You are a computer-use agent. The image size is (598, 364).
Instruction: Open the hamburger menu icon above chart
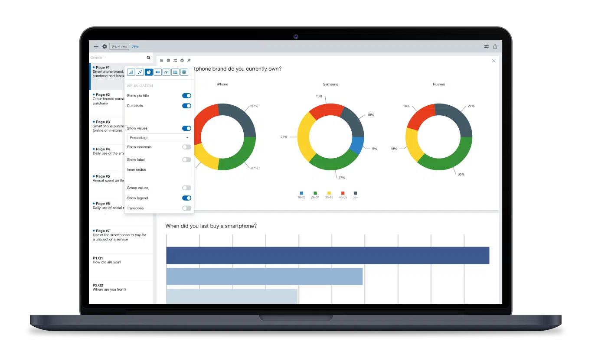(162, 60)
